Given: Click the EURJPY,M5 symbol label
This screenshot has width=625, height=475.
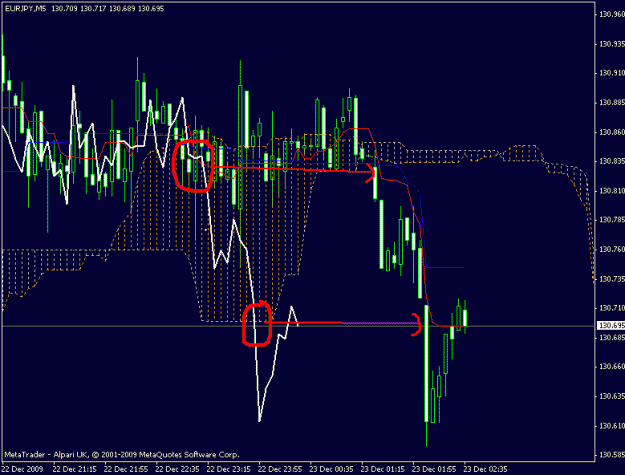Looking at the screenshot, I should point(26,8).
